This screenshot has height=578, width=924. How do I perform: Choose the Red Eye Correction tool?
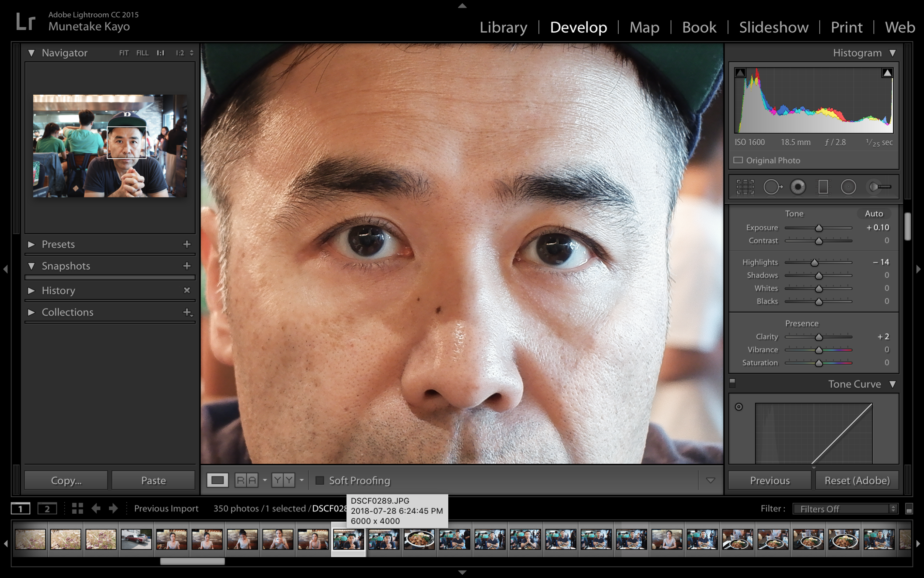(798, 187)
